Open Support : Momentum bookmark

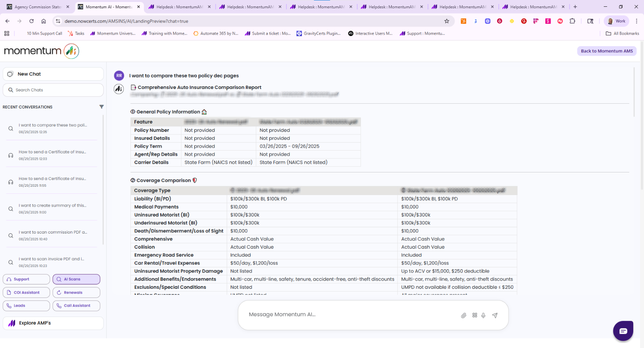(422, 33)
